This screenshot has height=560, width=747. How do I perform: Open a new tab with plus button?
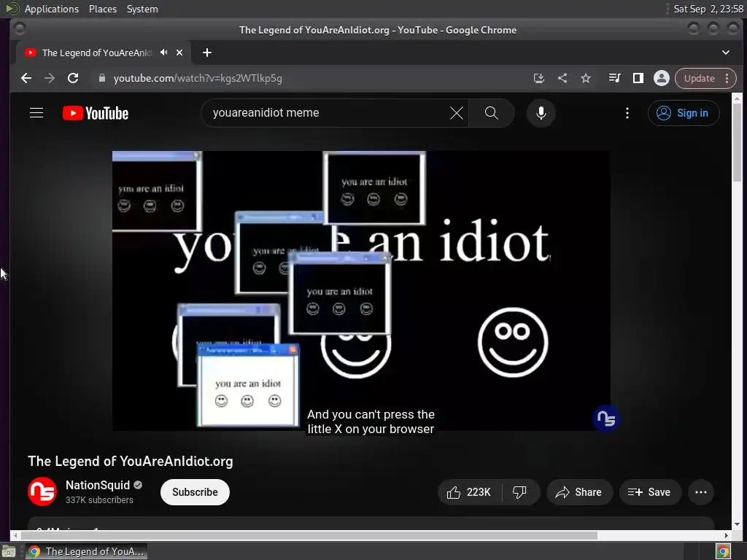[206, 52]
